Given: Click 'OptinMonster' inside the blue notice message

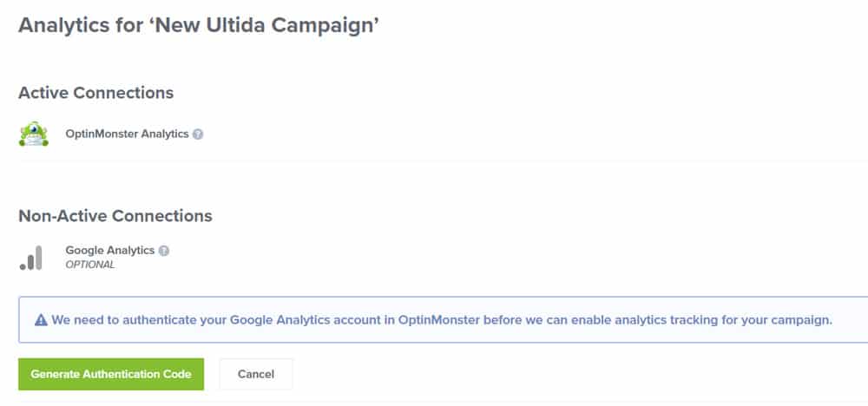Looking at the screenshot, I should pyautogui.click(x=439, y=320).
